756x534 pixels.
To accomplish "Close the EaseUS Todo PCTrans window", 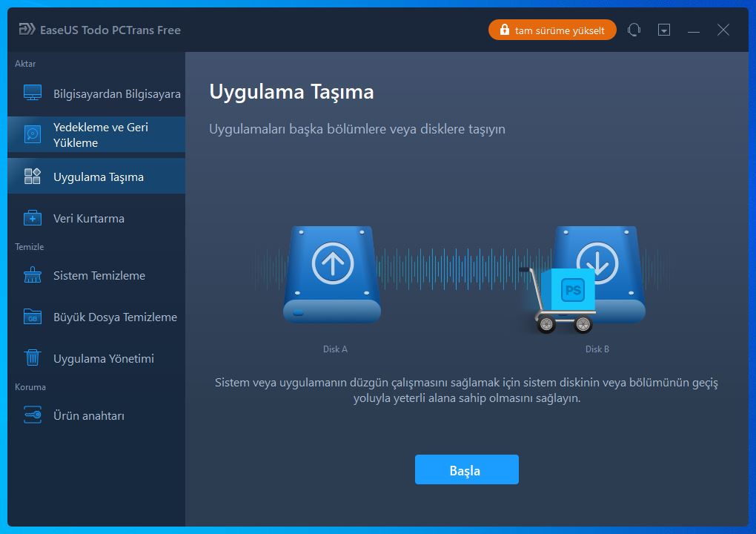I will pyautogui.click(x=723, y=30).
